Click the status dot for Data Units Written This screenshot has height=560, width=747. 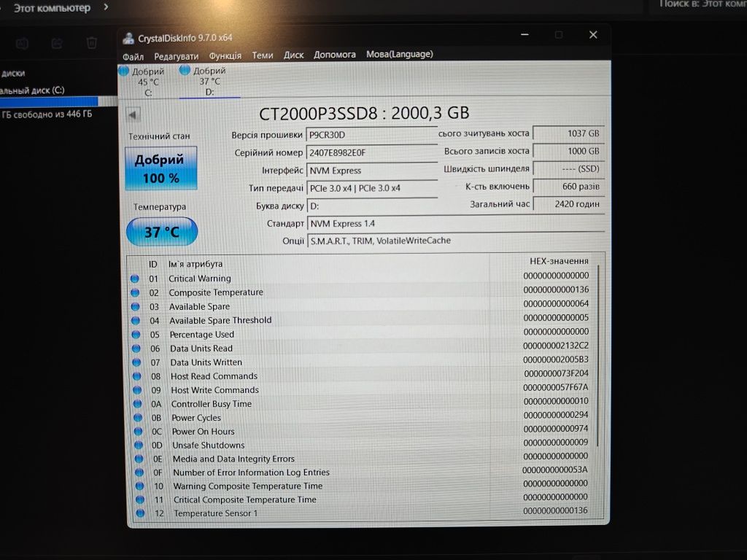(x=136, y=362)
